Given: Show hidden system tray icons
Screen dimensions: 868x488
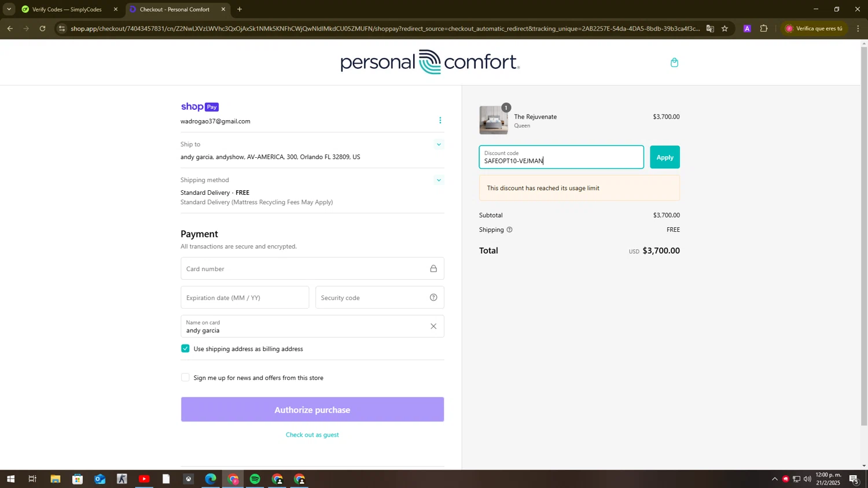Looking at the screenshot, I should [x=775, y=479].
